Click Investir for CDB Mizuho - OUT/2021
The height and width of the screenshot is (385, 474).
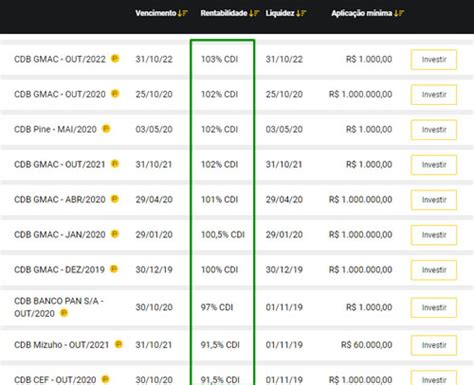(434, 345)
